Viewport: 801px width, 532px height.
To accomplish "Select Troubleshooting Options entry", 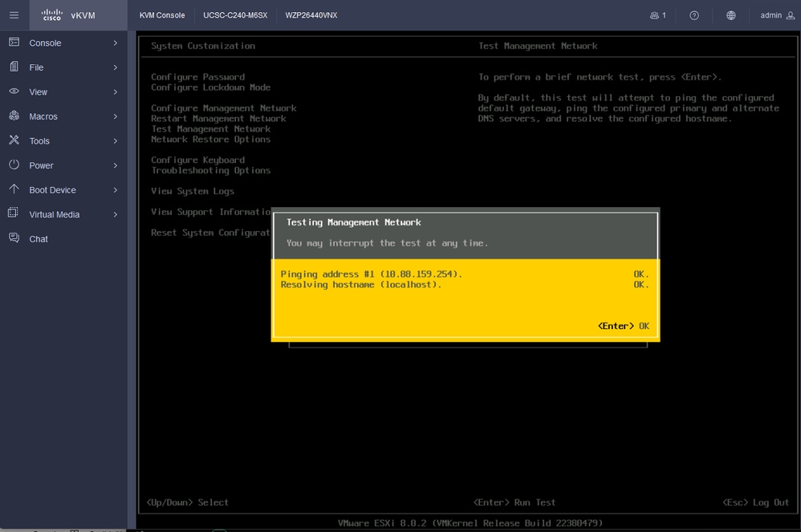I will point(210,170).
